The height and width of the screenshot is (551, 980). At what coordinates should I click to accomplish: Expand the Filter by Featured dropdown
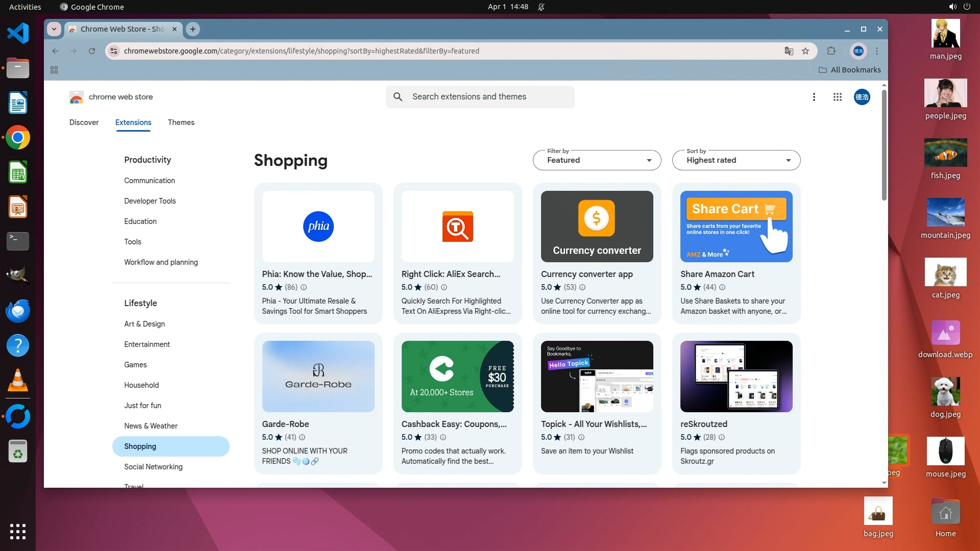coord(597,160)
